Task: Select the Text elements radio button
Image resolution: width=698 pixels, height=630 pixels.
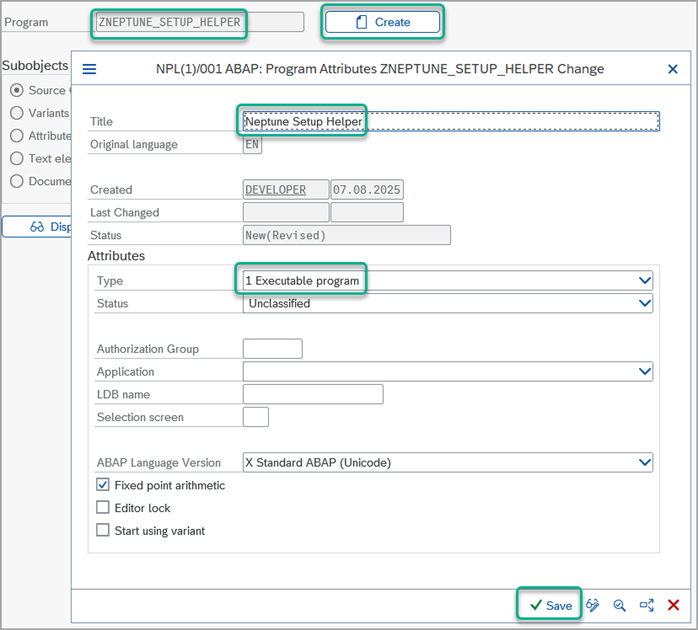Action: coord(16,159)
